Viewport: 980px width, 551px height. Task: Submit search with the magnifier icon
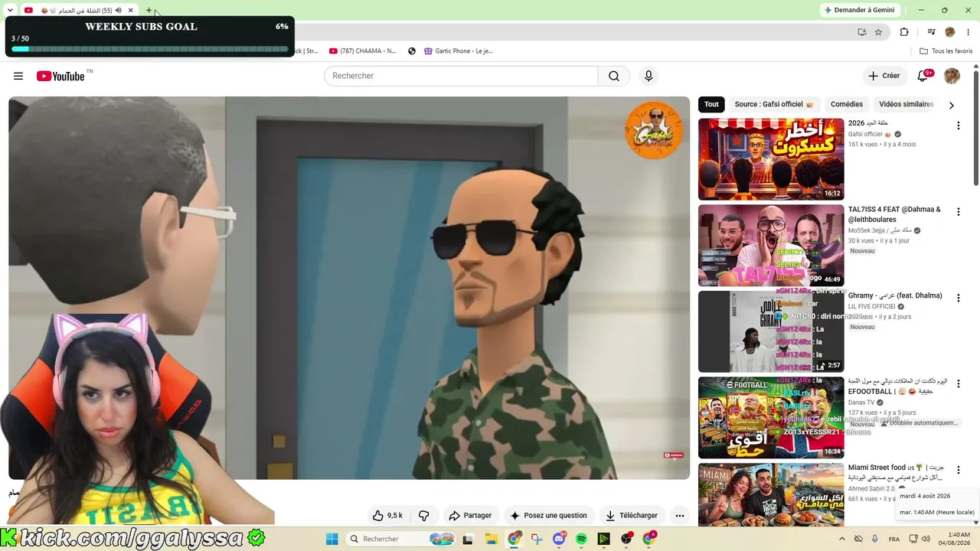point(614,76)
